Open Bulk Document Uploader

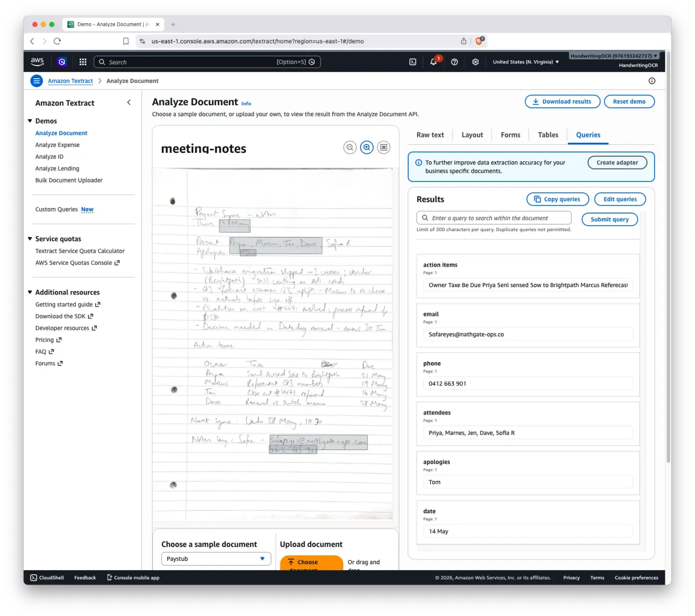pos(69,180)
